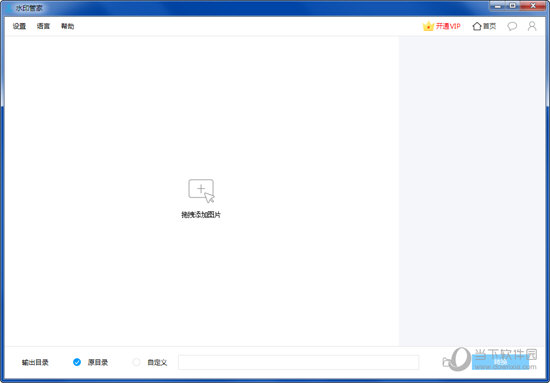Open the user account profile icon
This screenshot has width=550, height=383.
[532, 26]
